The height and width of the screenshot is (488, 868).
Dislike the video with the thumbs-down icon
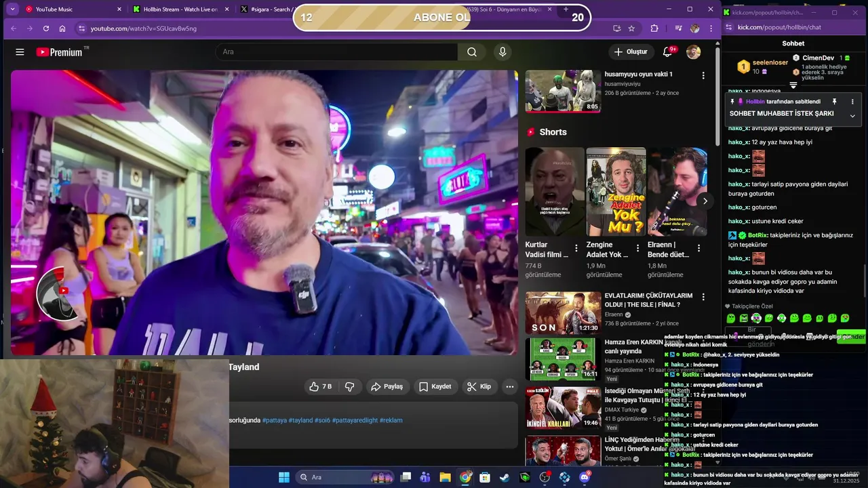click(x=350, y=386)
